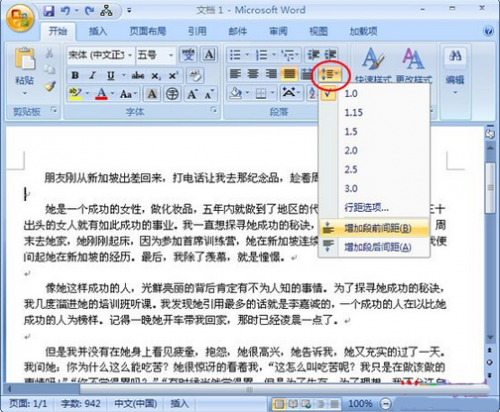Select line spacing 1.5
Viewport: 500px width, 412px height.
(374, 132)
